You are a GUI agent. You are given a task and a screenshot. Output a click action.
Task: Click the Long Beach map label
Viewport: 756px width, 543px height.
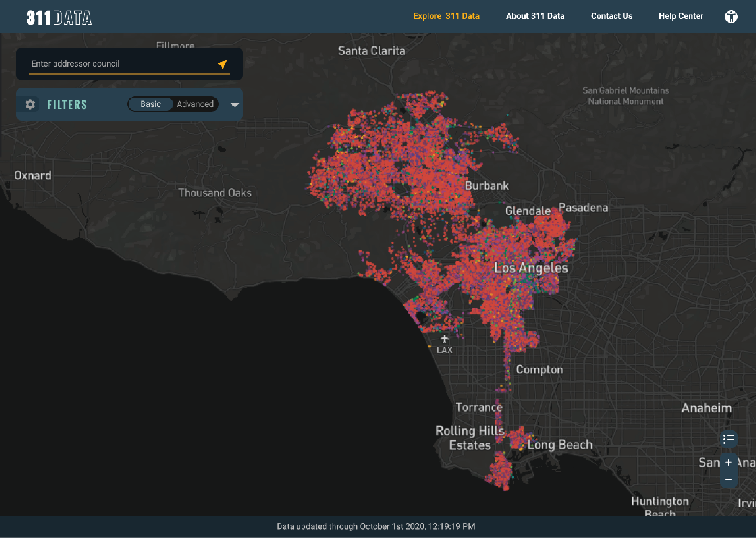click(560, 445)
